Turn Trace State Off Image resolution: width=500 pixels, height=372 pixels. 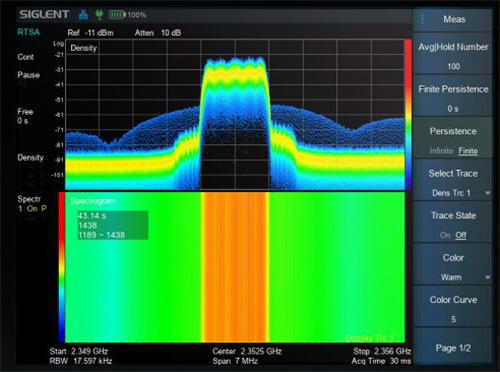[x=461, y=235]
